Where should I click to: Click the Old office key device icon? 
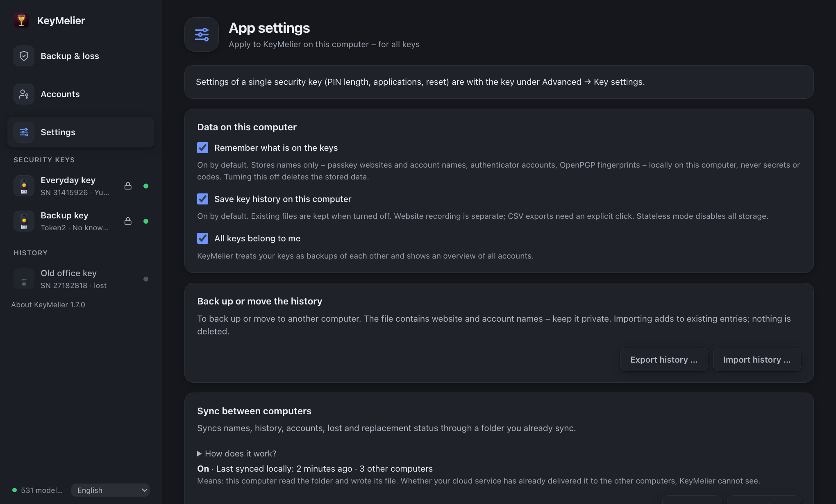pos(24,279)
